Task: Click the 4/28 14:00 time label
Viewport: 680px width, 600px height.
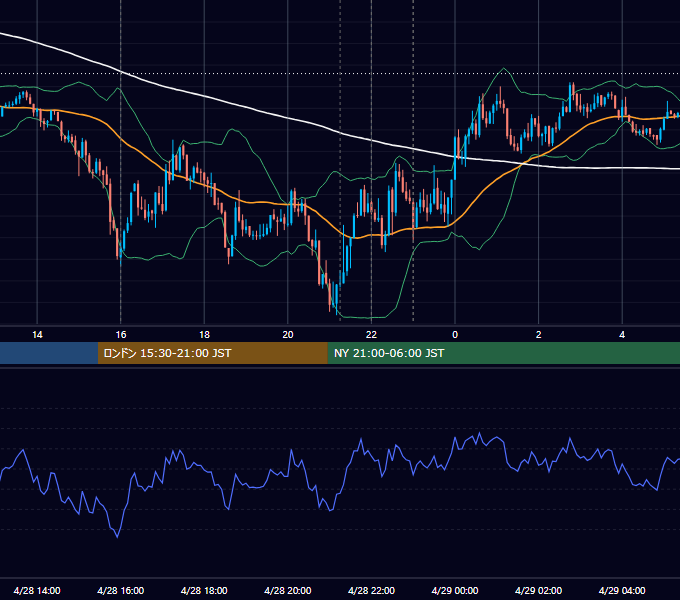Action: click(x=37, y=590)
